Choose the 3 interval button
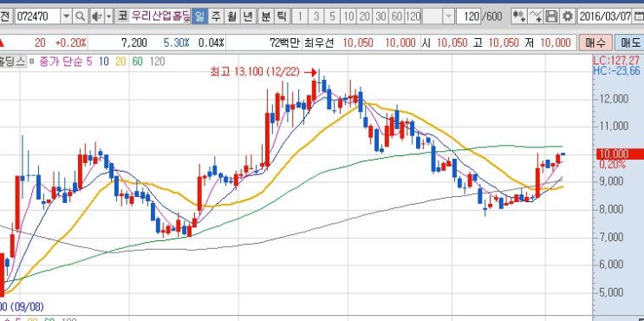 315,16
